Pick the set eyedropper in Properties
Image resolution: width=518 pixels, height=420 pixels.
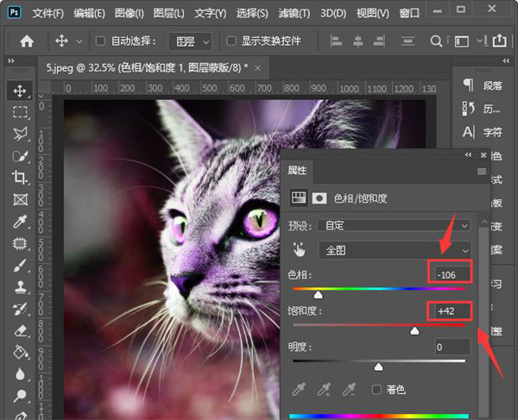pyautogui.click(x=299, y=390)
